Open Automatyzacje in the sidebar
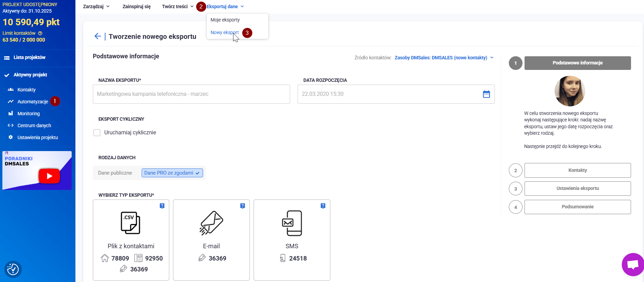Image resolution: width=644 pixels, height=282 pixels. point(33,102)
